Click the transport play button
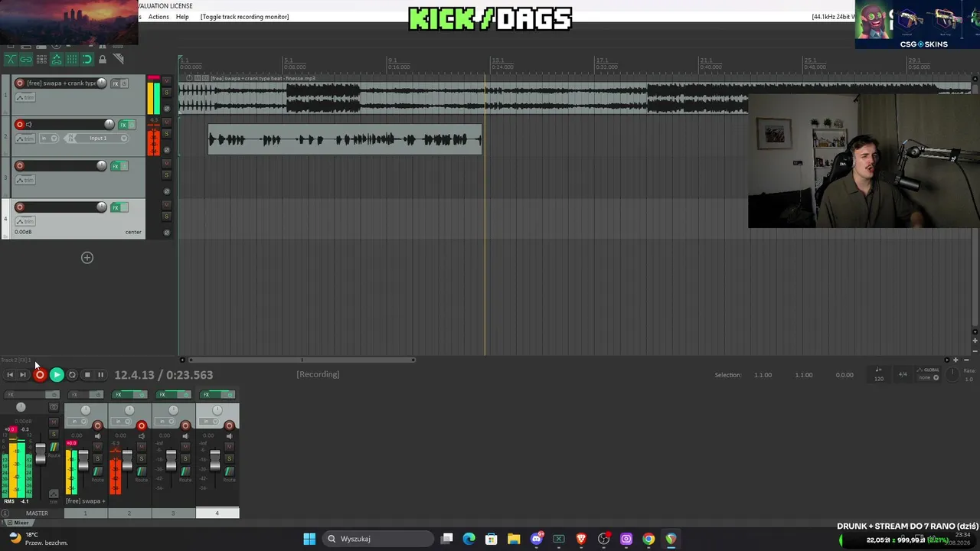The image size is (980, 551). tap(57, 375)
